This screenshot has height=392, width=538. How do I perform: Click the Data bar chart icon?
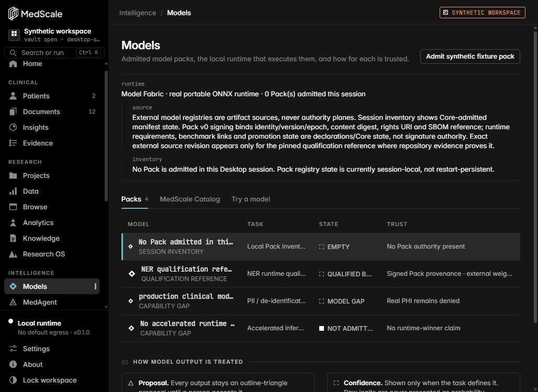pos(13,191)
